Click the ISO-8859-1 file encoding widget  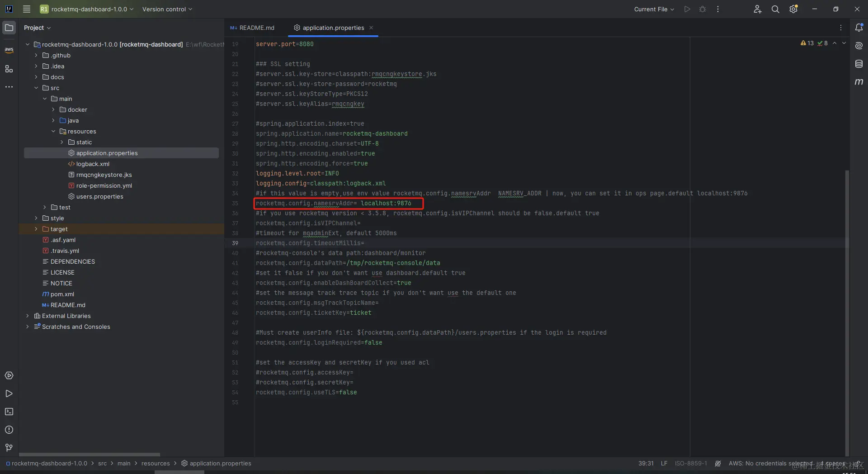click(x=691, y=463)
